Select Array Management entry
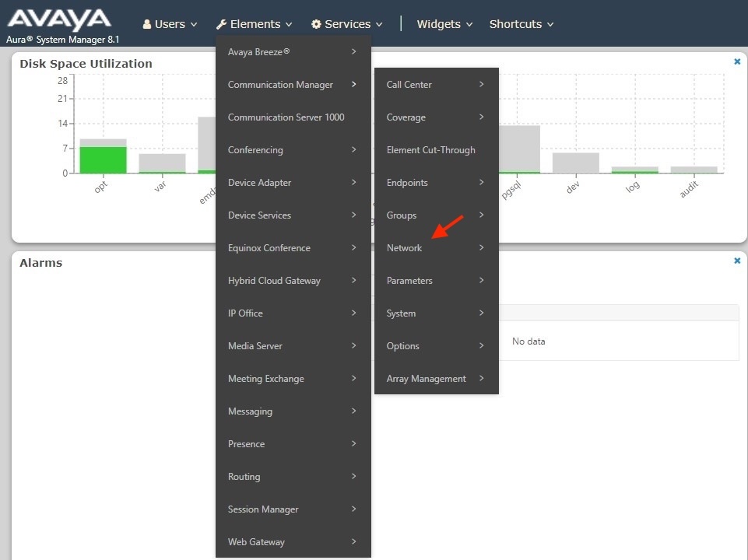The height and width of the screenshot is (560, 748). pos(436,379)
